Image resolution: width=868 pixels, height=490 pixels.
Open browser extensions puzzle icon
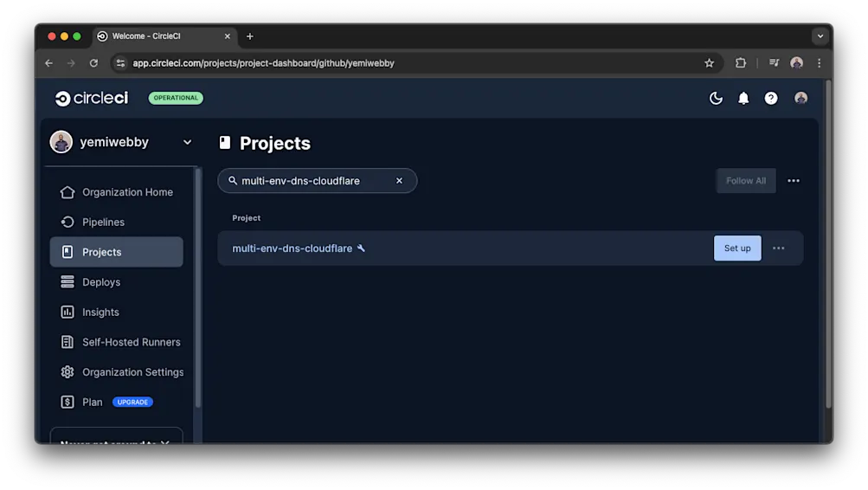740,63
